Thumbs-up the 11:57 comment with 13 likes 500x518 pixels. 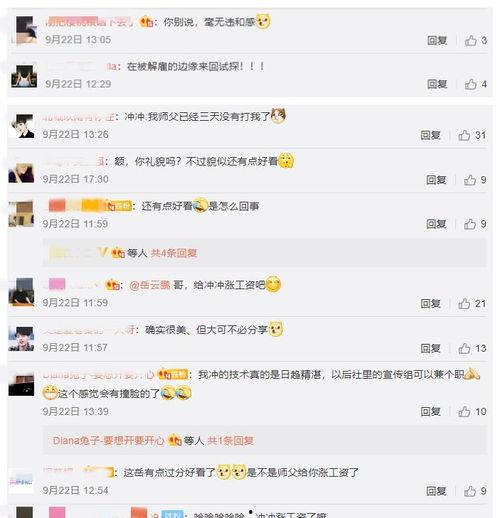click(x=464, y=348)
